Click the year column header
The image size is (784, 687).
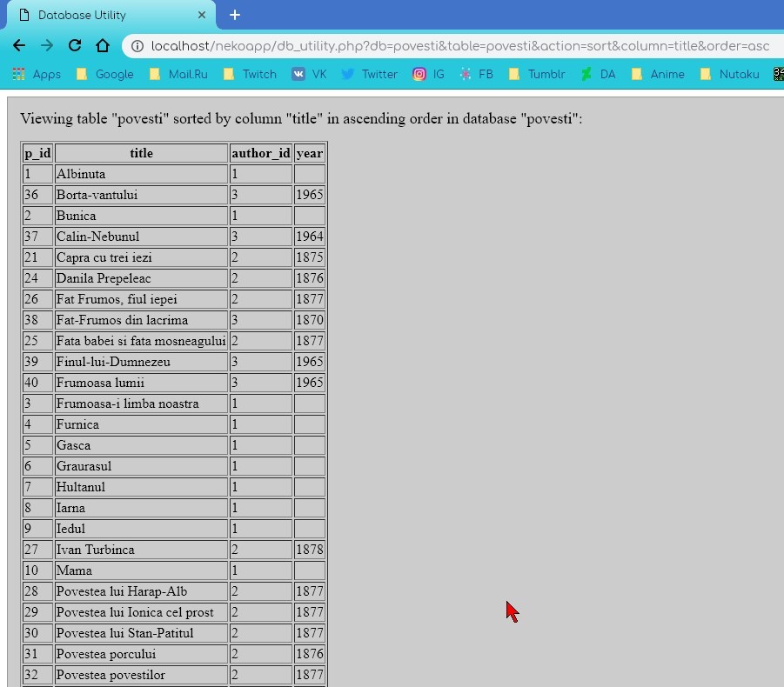click(310, 153)
